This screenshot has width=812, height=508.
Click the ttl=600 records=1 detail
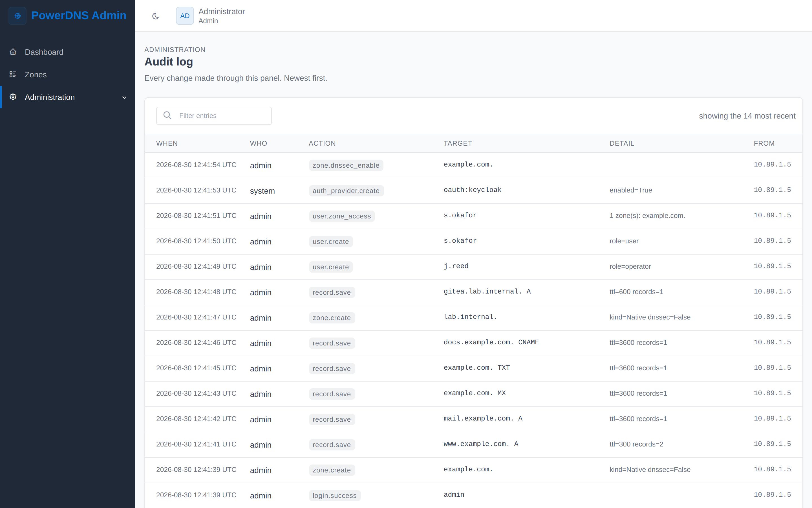pos(636,292)
